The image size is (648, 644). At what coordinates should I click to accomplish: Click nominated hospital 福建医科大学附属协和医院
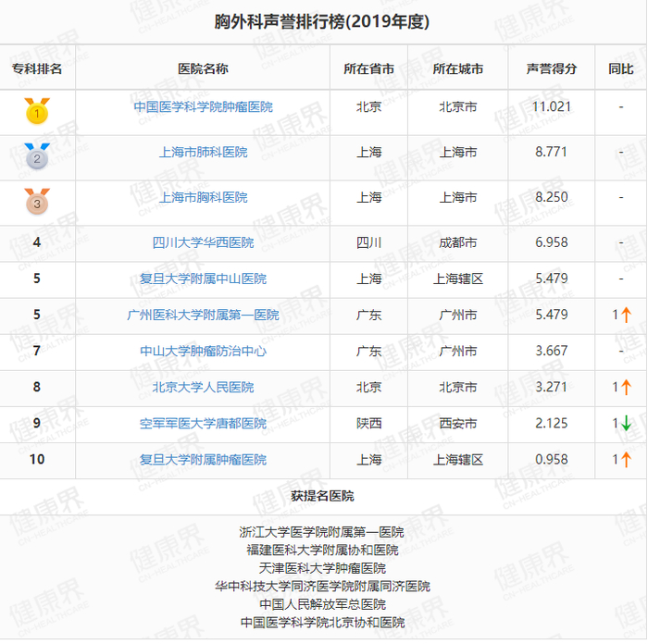coord(322,551)
